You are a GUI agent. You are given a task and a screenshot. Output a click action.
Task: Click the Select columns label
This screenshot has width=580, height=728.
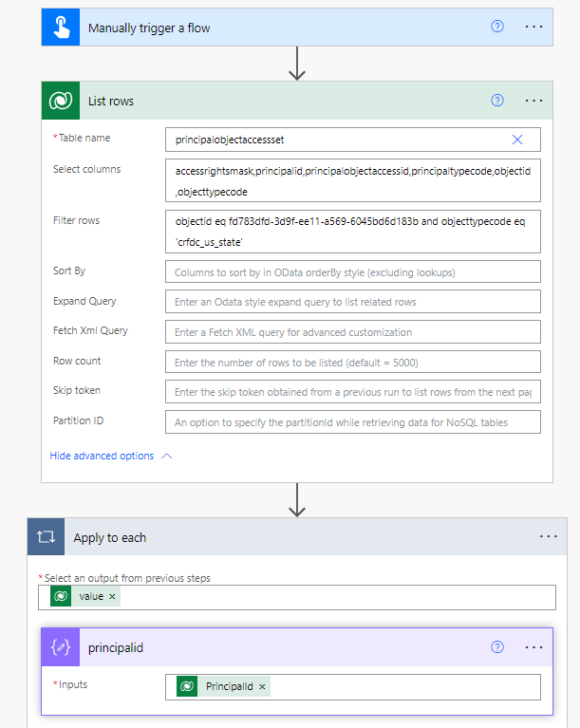(86, 169)
